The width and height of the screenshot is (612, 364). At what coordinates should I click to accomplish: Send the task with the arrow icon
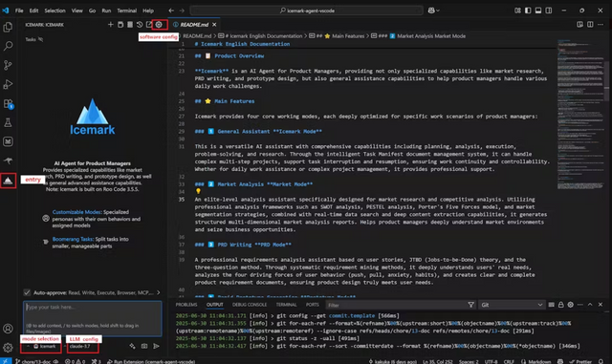point(156,346)
